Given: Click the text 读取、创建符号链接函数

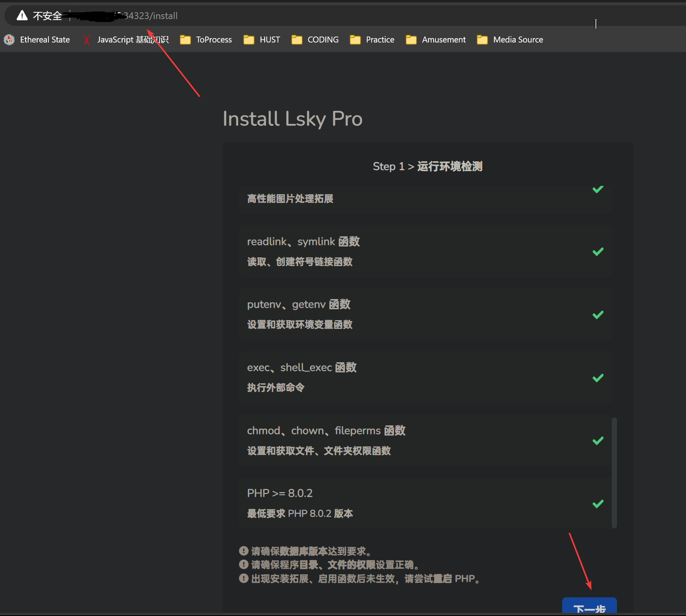Looking at the screenshot, I should [300, 262].
